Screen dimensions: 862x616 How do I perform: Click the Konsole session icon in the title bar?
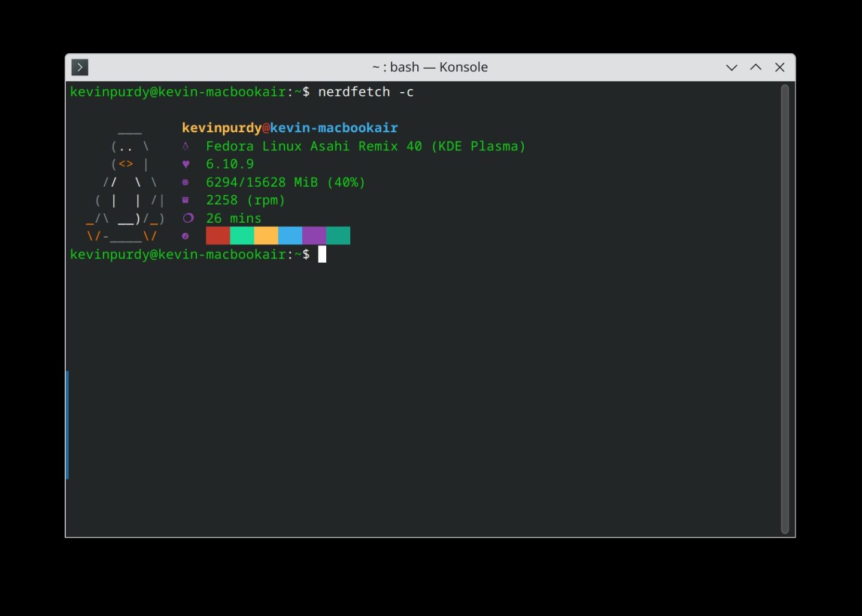click(x=80, y=67)
